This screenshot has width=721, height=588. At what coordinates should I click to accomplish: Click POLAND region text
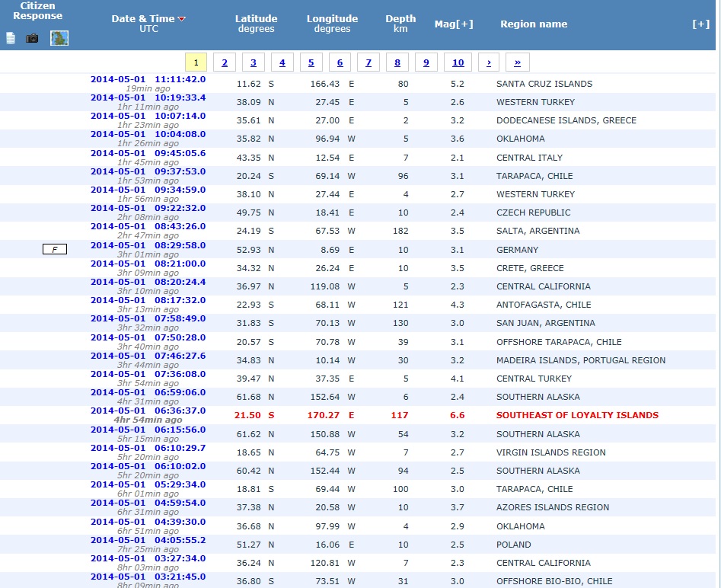(x=514, y=545)
